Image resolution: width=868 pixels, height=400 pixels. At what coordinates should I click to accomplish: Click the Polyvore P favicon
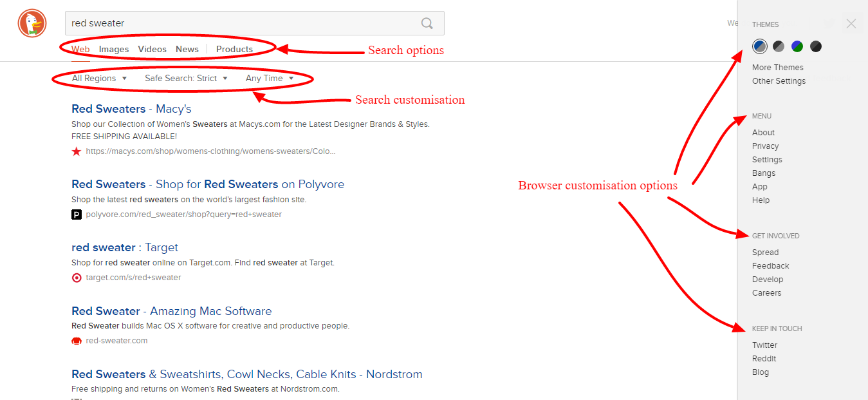[77, 214]
